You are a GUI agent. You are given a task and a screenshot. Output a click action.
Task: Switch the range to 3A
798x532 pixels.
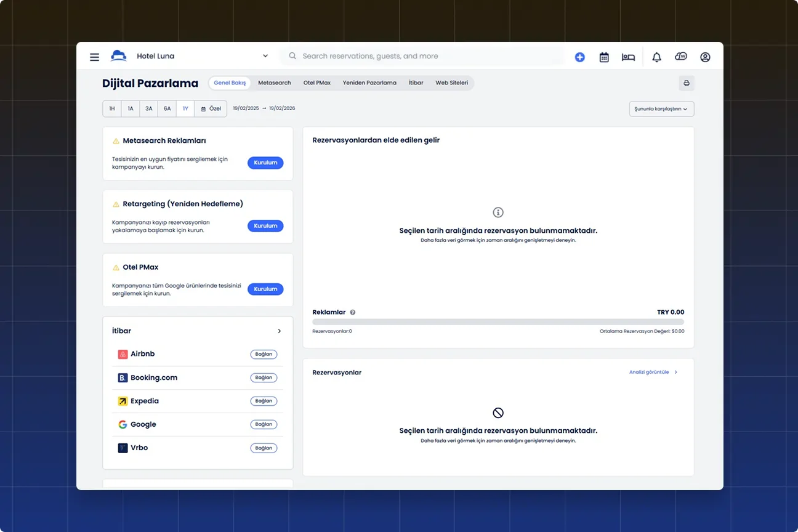click(x=148, y=108)
